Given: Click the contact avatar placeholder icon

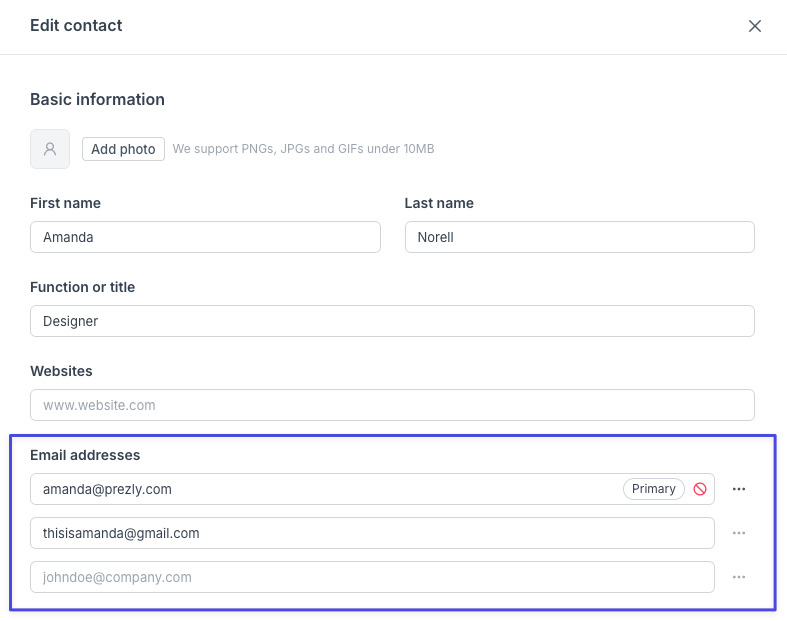Looking at the screenshot, I should [x=50, y=149].
